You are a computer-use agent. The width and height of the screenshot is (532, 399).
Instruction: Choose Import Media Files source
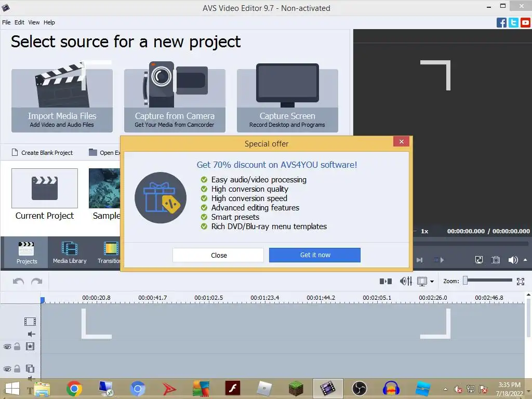(62, 100)
